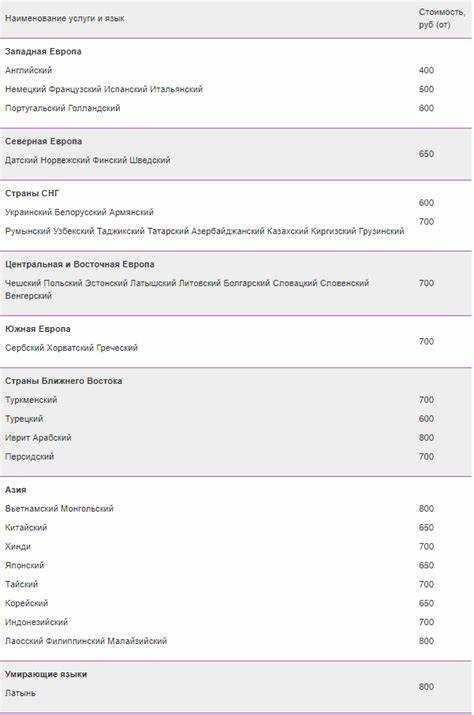Select the 'Центральная и Восточная Европа' heading
This screenshot has width=474, height=715.
pos(80,264)
